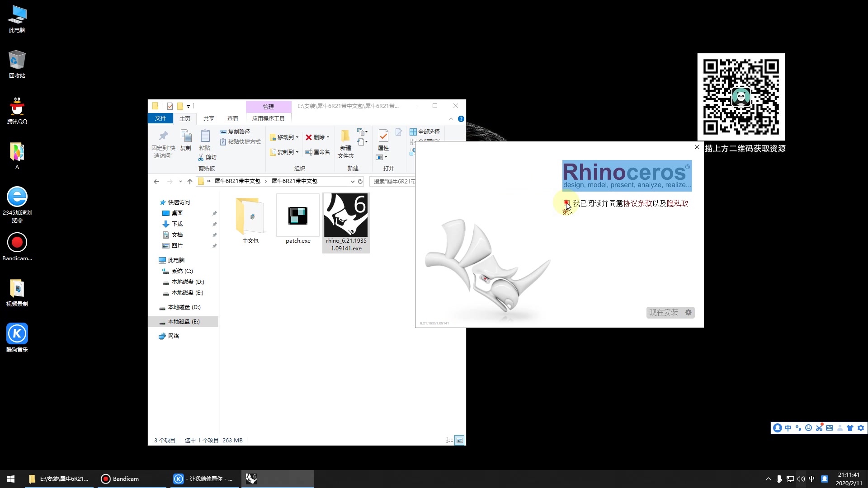Open installer options gear icon
The height and width of the screenshot is (488, 868).
(689, 313)
